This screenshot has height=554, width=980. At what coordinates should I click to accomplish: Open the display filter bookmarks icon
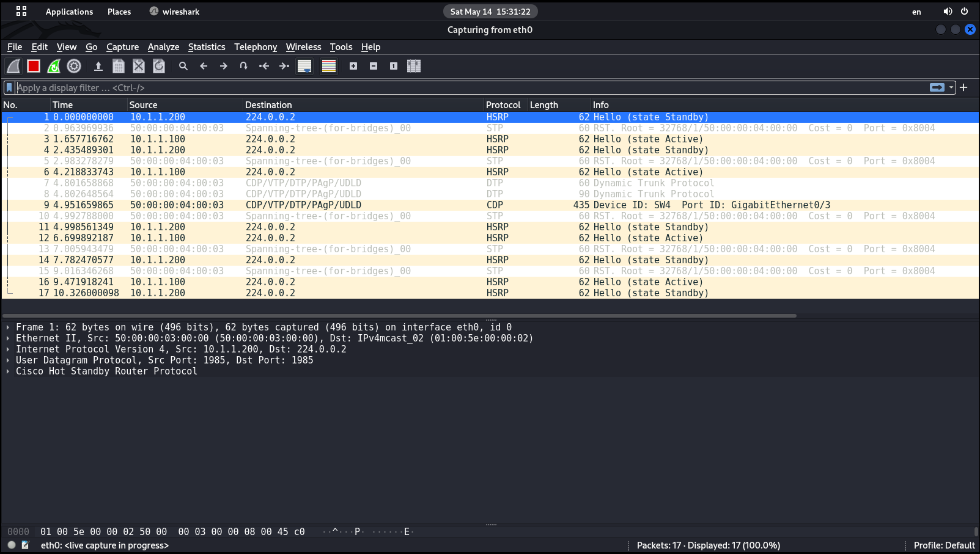point(9,87)
